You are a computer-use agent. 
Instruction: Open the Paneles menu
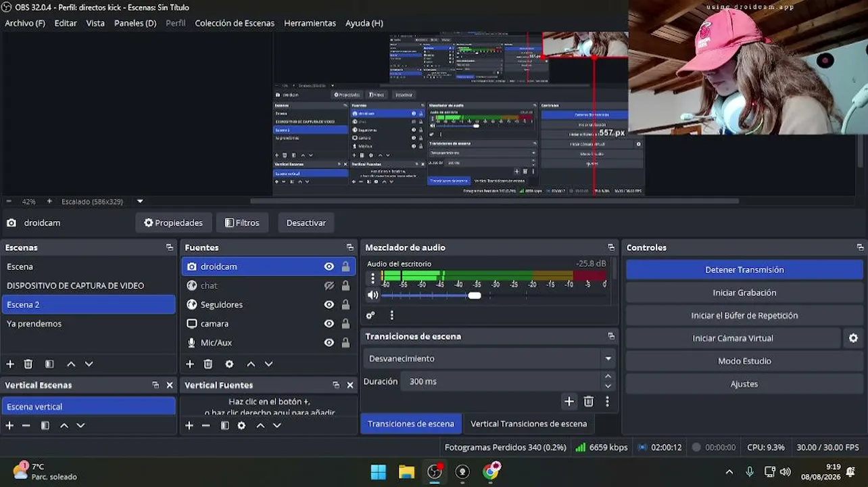pyautogui.click(x=135, y=23)
